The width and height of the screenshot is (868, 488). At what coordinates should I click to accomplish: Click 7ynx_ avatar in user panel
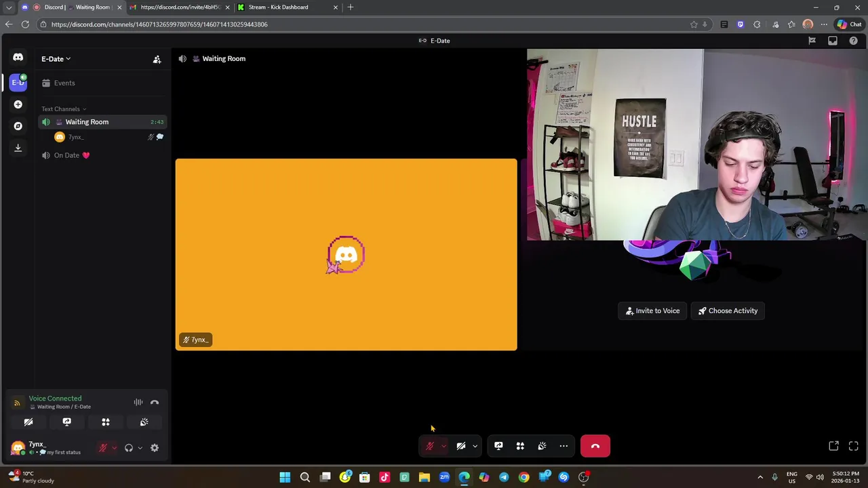tap(18, 448)
